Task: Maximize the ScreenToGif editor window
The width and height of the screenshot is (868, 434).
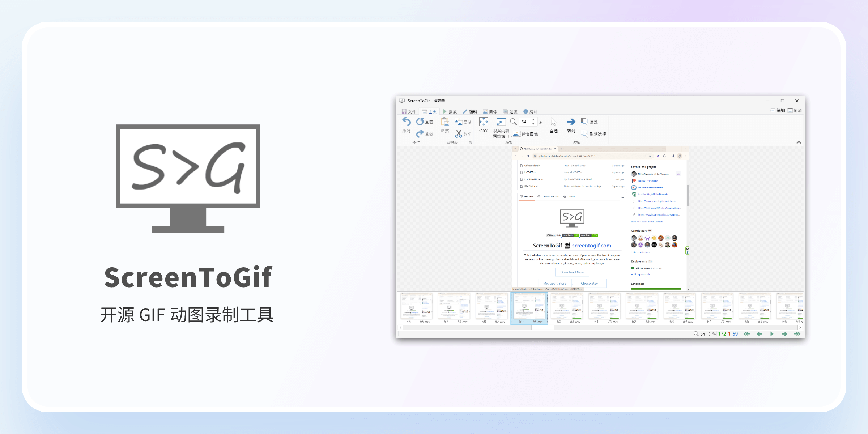Action: [782, 101]
